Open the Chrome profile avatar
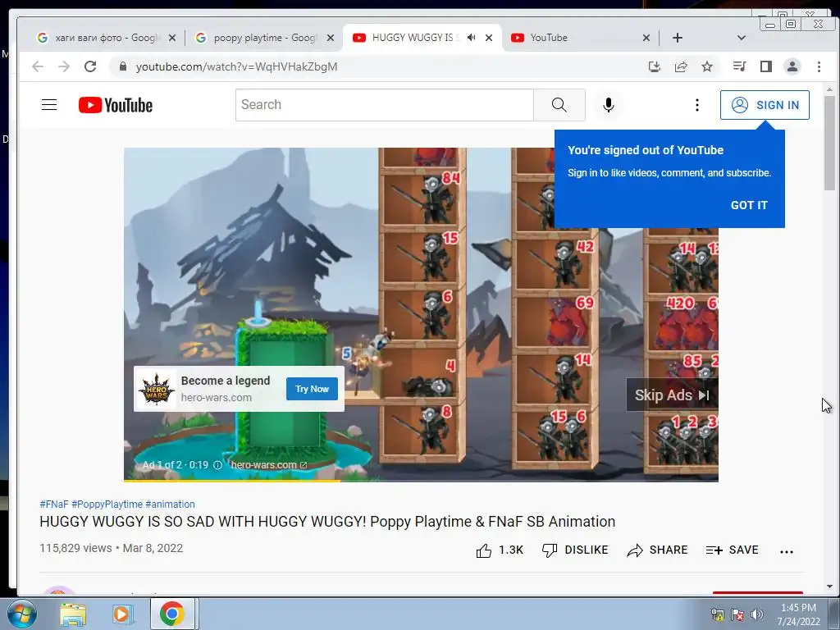 tap(792, 66)
